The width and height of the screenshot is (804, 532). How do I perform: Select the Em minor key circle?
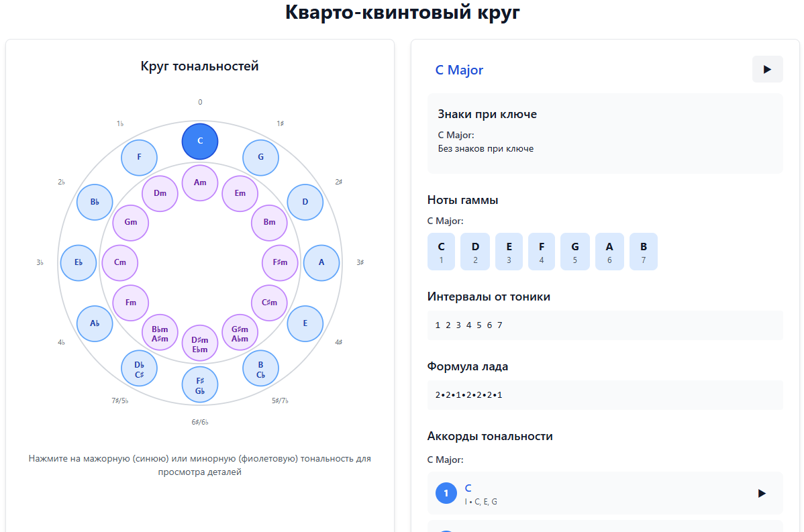coord(240,193)
